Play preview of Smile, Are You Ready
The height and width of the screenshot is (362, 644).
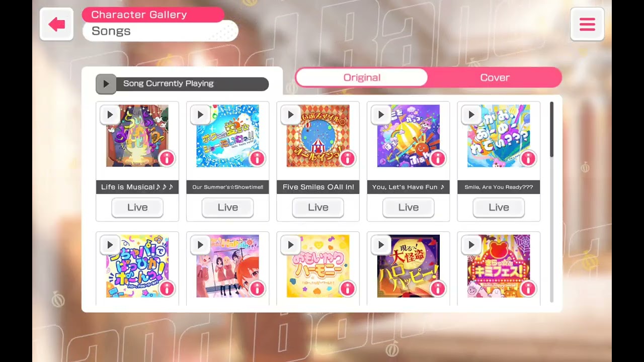click(471, 115)
